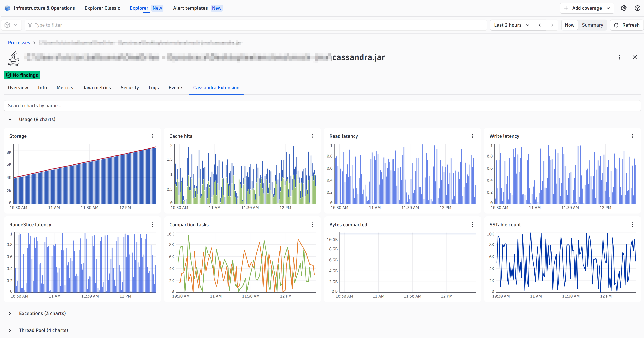Viewport: 644px width, 338px height.
Task: Open the Metrics tab
Action: (65, 88)
